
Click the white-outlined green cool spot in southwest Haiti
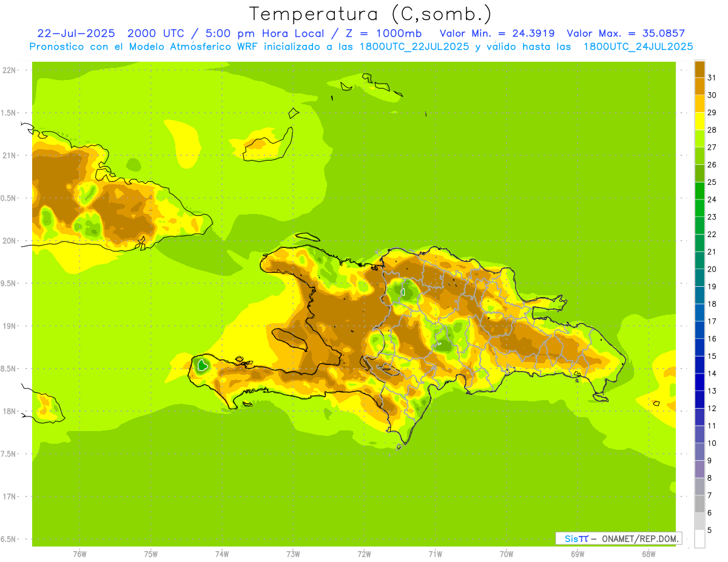point(203,365)
